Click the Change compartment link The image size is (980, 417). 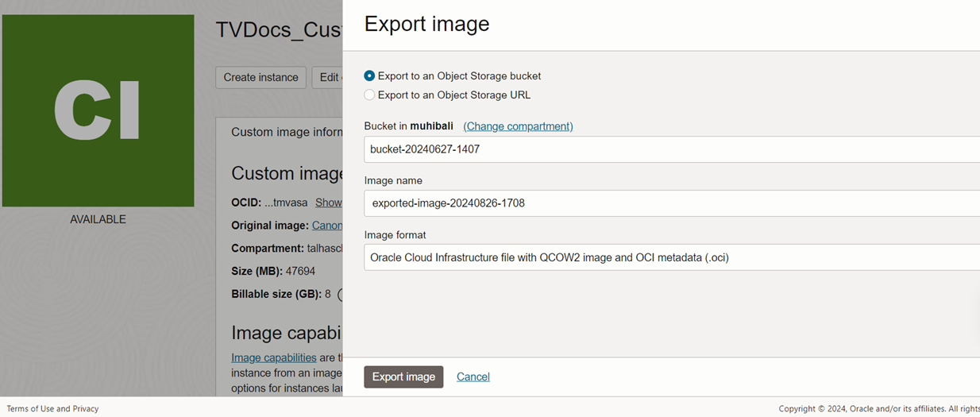(x=518, y=126)
